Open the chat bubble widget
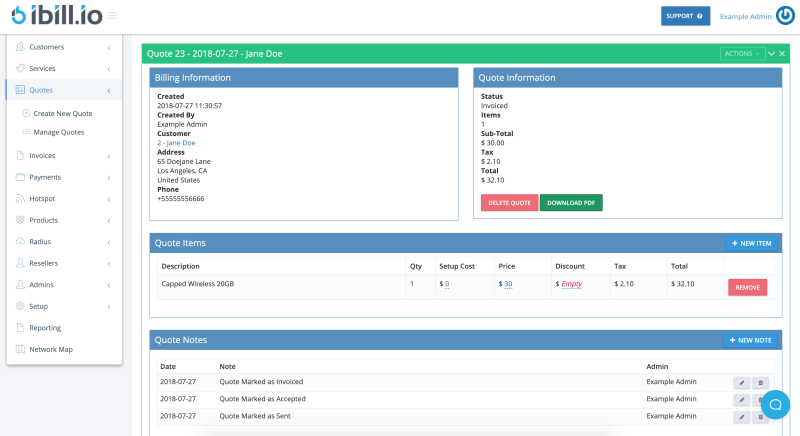This screenshot has height=436, width=800. [x=776, y=404]
